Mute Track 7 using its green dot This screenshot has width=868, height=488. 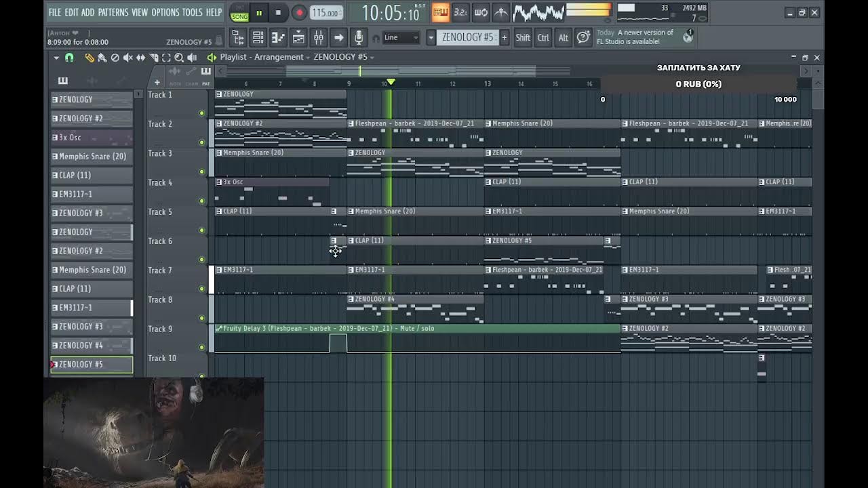[x=201, y=289]
